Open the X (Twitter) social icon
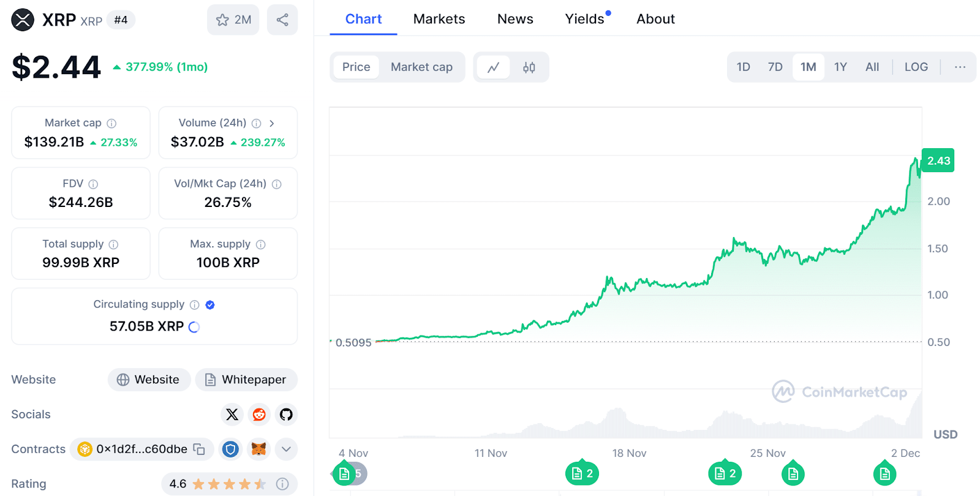This screenshot has height=496, width=980. pyautogui.click(x=232, y=415)
